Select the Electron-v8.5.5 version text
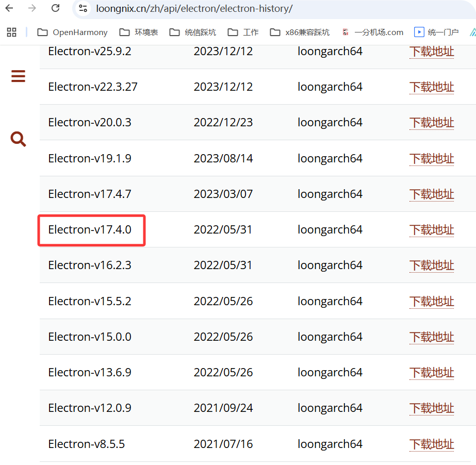This screenshot has height=465, width=476. click(x=87, y=444)
